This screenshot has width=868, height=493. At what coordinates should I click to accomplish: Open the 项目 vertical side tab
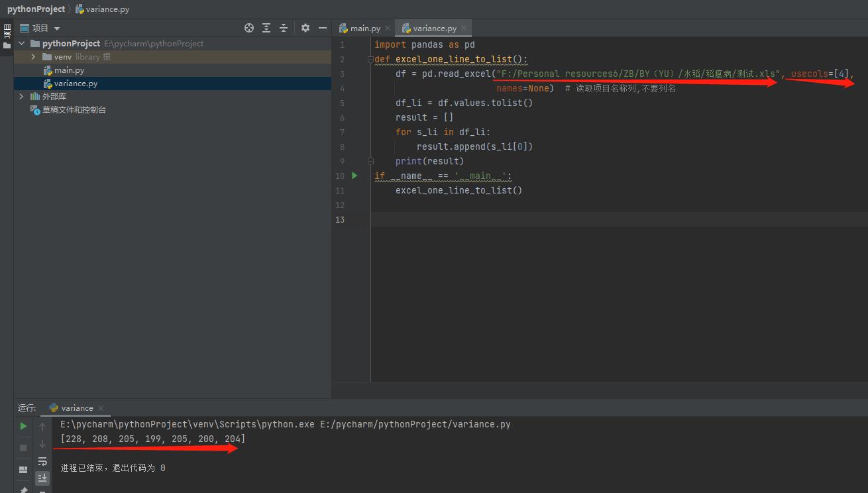click(x=7, y=35)
